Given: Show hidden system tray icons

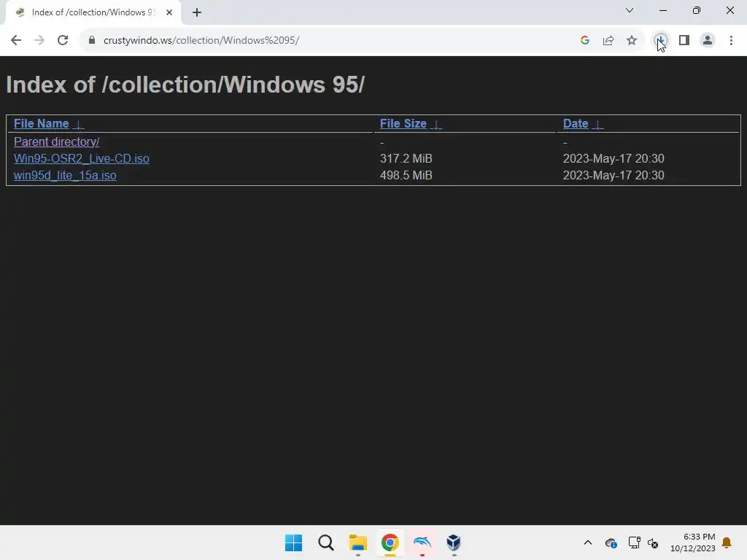Looking at the screenshot, I should click(588, 542).
